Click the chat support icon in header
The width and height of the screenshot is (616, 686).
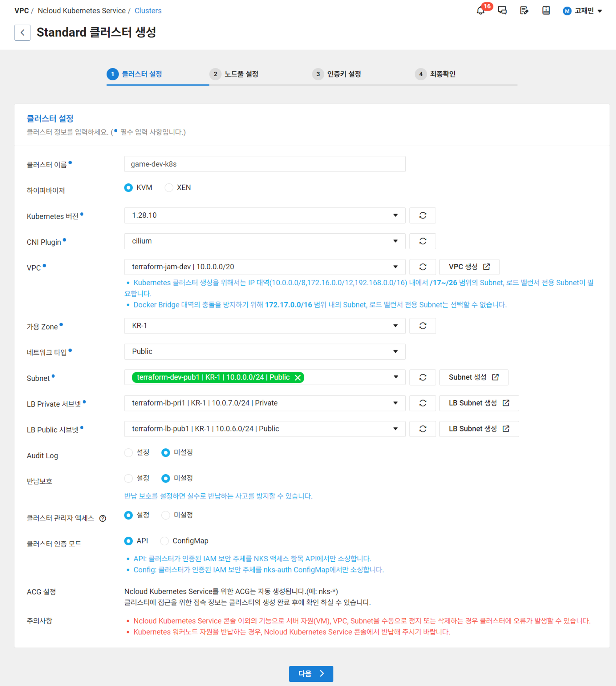tap(502, 10)
